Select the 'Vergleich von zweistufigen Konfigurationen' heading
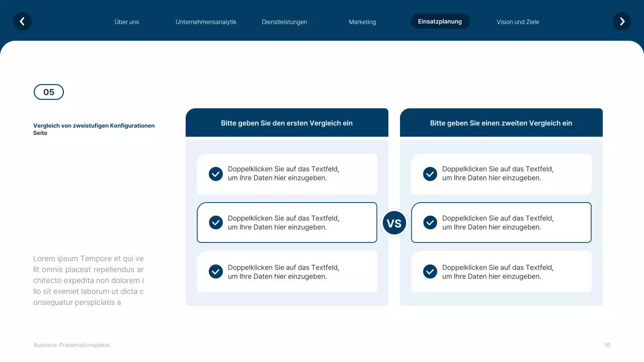Viewport: 644px width, 362px height. pyautogui.click(x=94, y=129)
